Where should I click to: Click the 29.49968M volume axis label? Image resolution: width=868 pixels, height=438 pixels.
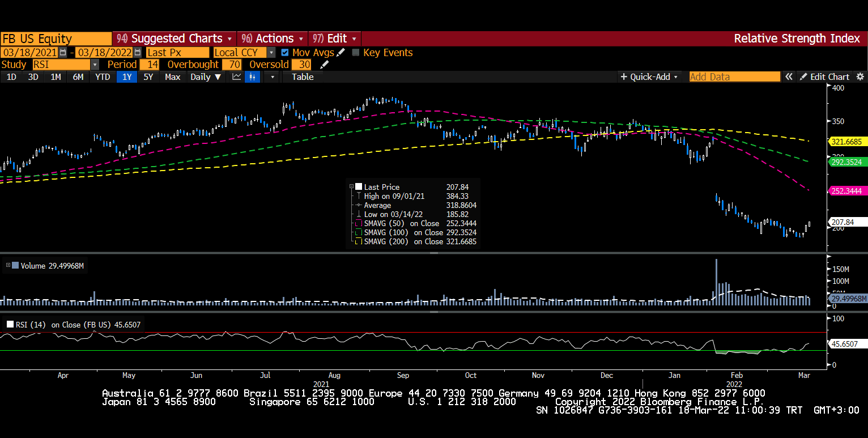(848, 299)
